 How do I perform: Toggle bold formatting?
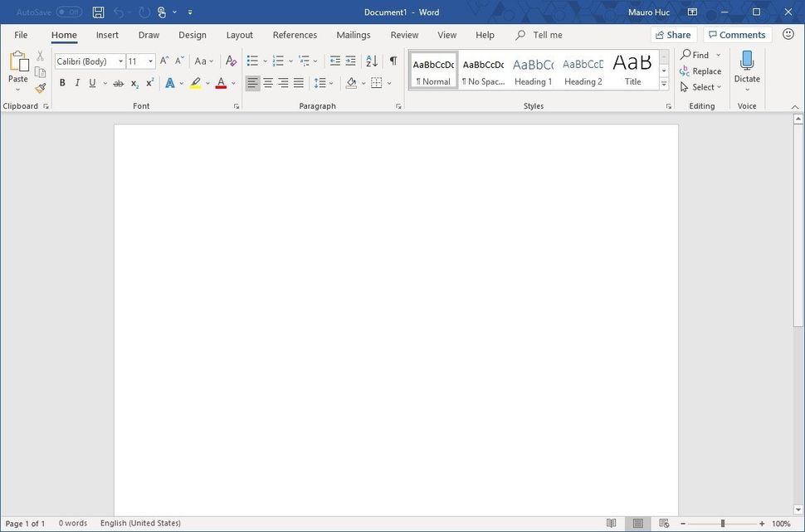tap(62, 82)
